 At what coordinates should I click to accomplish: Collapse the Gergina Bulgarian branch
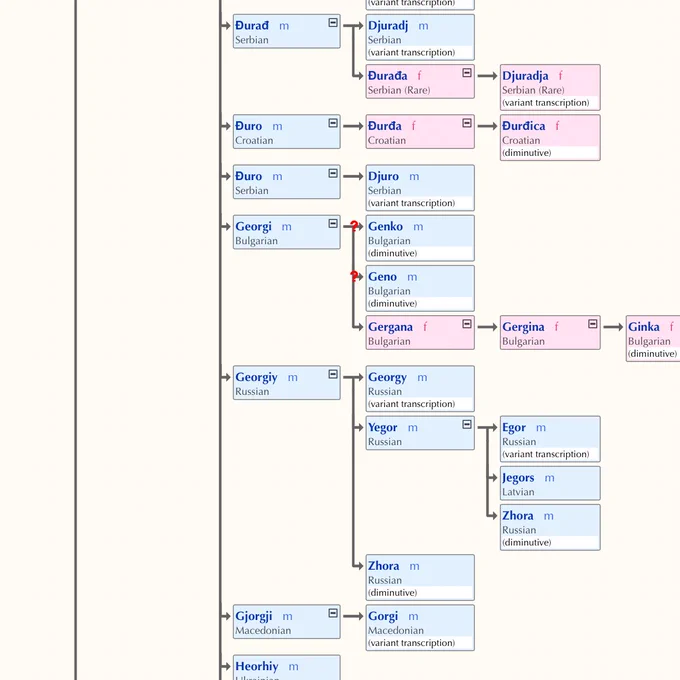[x=592, y=324]
